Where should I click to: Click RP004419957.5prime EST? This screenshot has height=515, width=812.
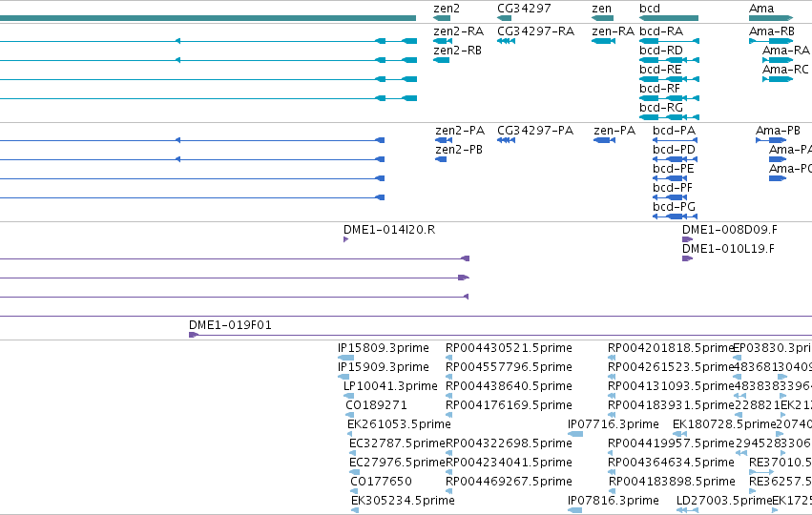pyautogui.click(x=612, y=453)
